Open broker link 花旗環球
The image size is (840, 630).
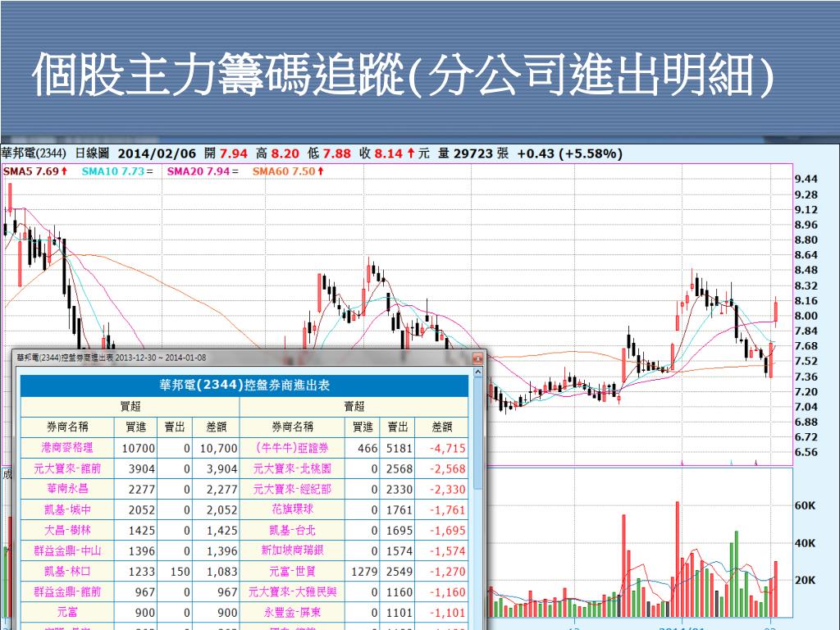click(x=292, y=509)
